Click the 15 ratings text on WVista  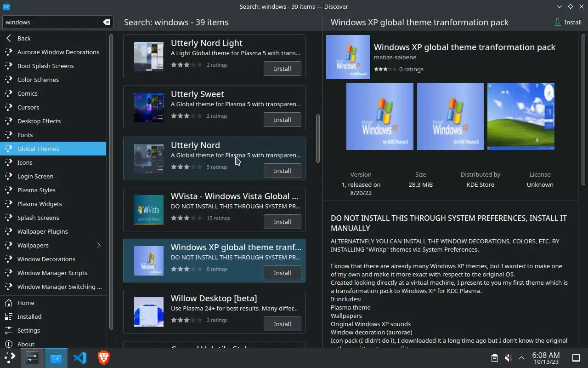(x=218, y=218)
